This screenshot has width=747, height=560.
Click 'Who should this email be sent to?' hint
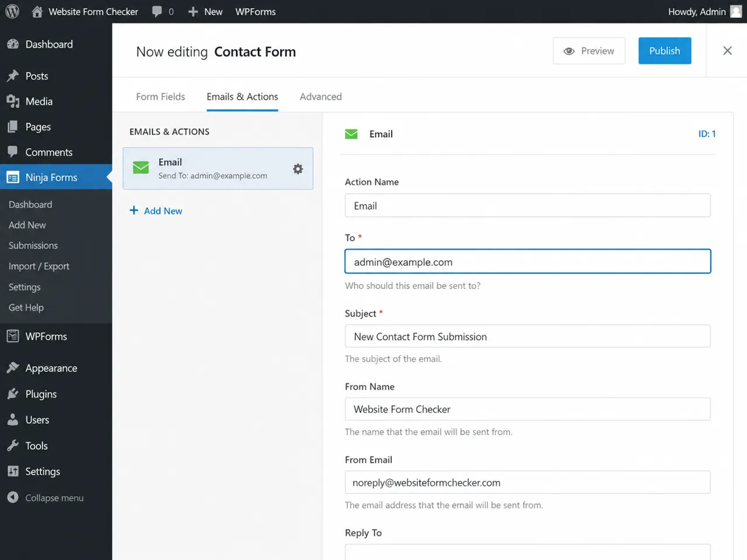413,286
